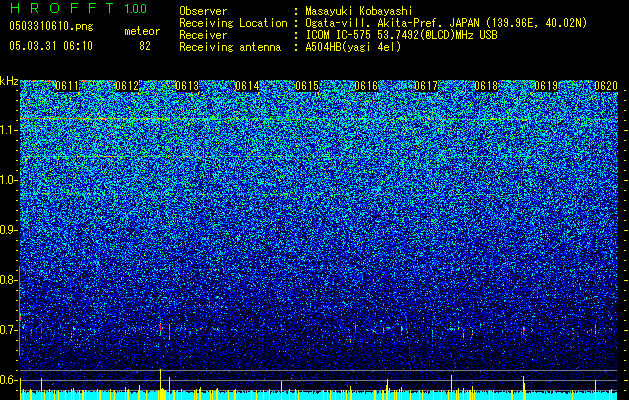This screenshot has height=400, width=629.
Task: Click the tallest yellow signal spike near 0613
Action: [x=160, y=384]
